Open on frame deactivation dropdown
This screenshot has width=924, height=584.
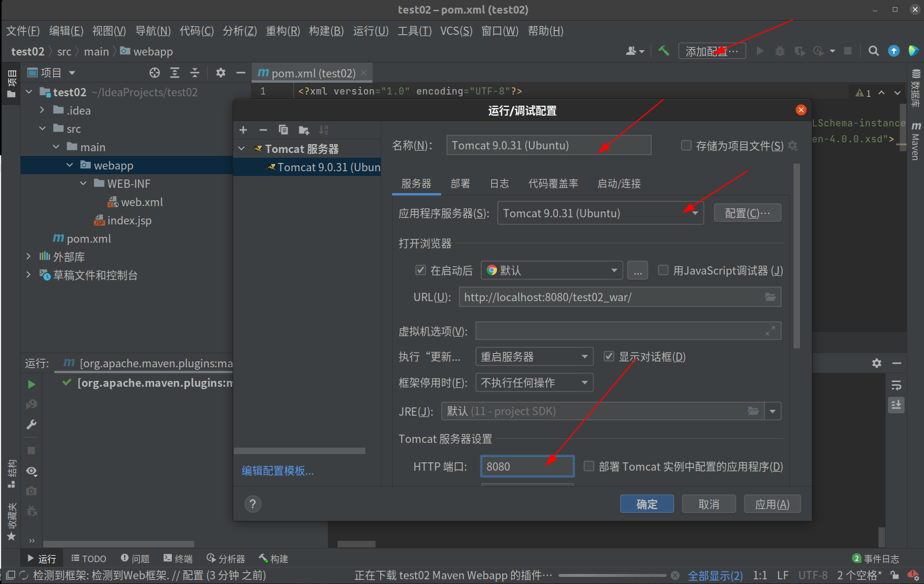point(534,383)
